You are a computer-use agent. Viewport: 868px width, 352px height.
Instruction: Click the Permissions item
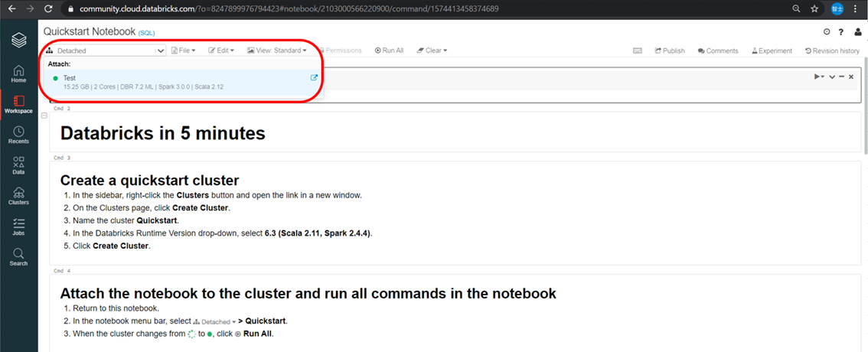pyautogui.click(x=341, y=51)
